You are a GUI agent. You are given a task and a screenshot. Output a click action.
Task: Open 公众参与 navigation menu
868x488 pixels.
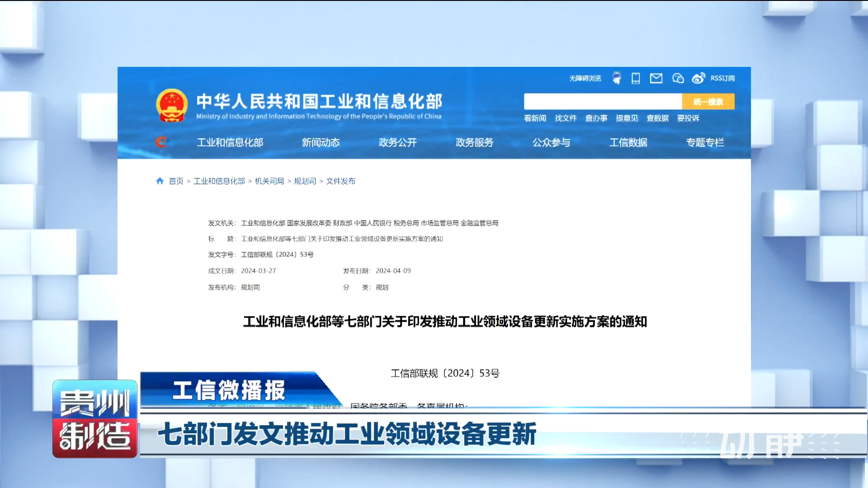pos(551,142)
